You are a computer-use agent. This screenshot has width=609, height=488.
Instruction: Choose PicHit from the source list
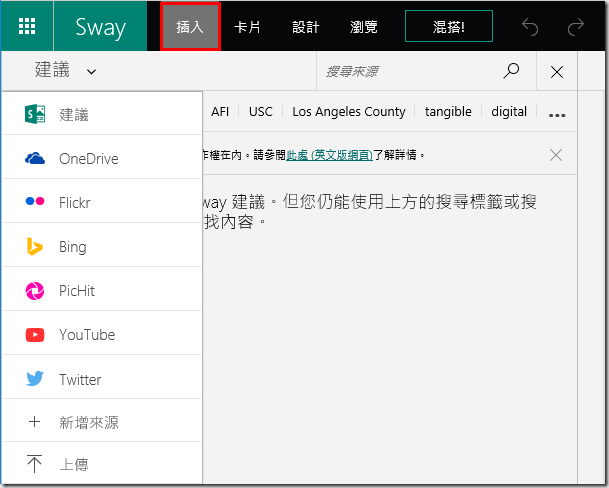[102, 289]
